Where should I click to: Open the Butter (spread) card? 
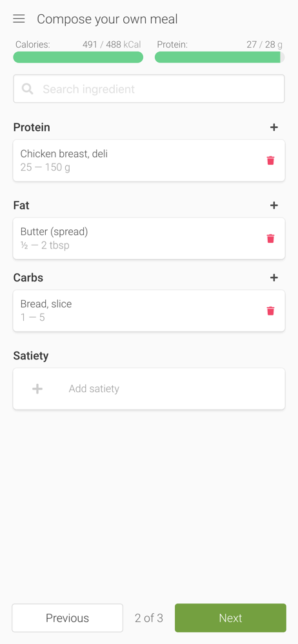click(149, 239)
